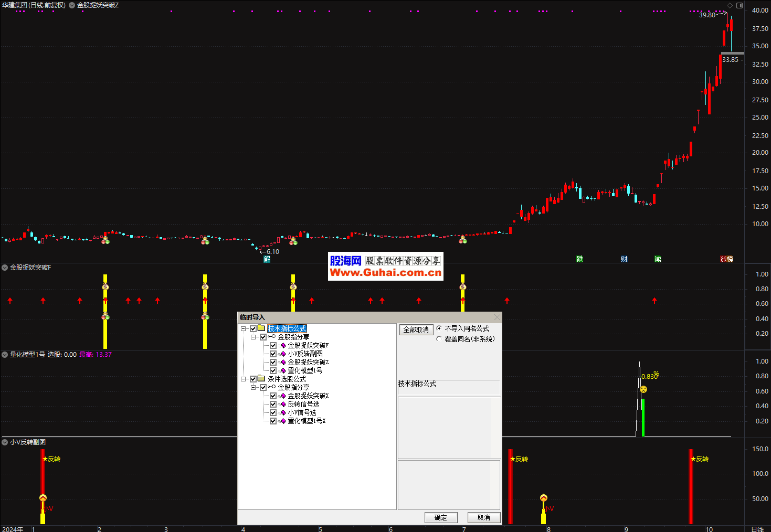Select 覆盖同名(非系统) radio option
The width and height of the screenshot is (771, 532).
pos(439,339)
